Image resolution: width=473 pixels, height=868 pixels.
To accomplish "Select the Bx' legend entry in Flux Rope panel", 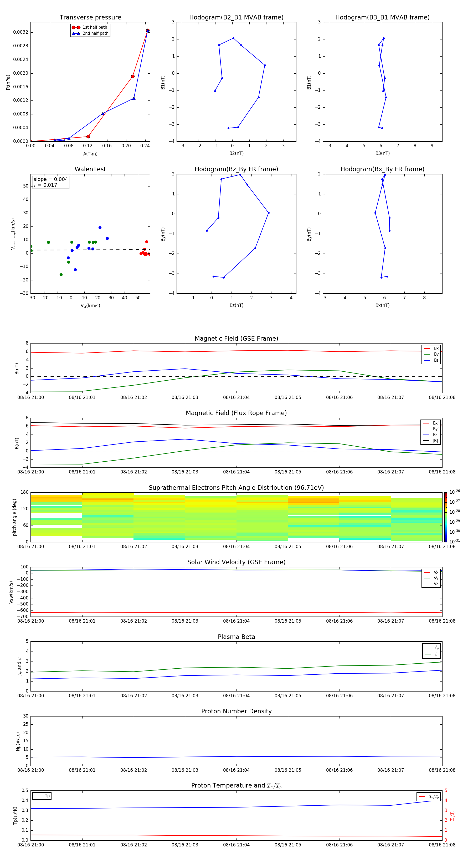I will tap(431, 423).
